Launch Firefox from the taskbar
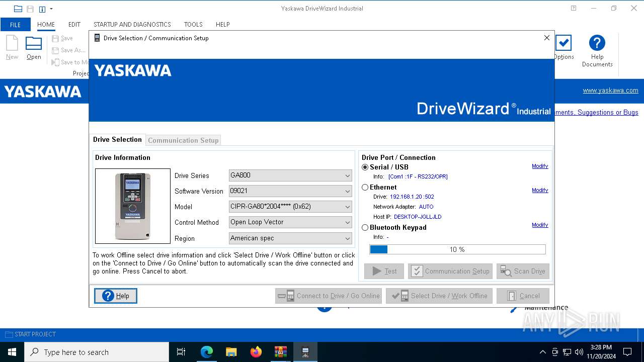Viewport: 644px width, 362px height. point(256,352)
